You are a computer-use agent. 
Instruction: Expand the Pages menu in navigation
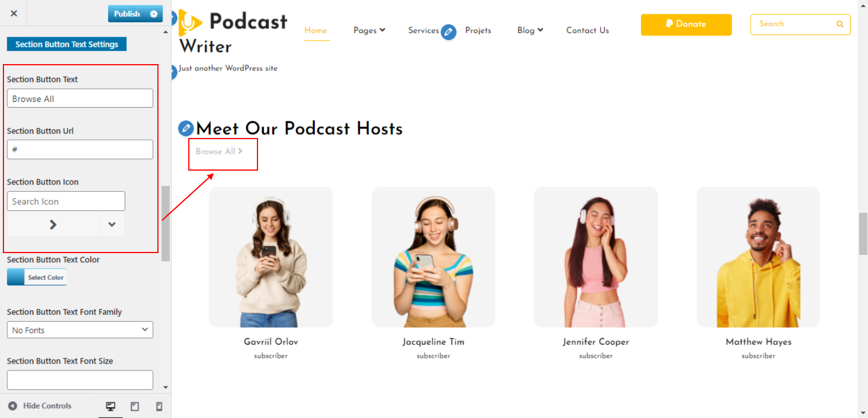click(x=369, y=30)
